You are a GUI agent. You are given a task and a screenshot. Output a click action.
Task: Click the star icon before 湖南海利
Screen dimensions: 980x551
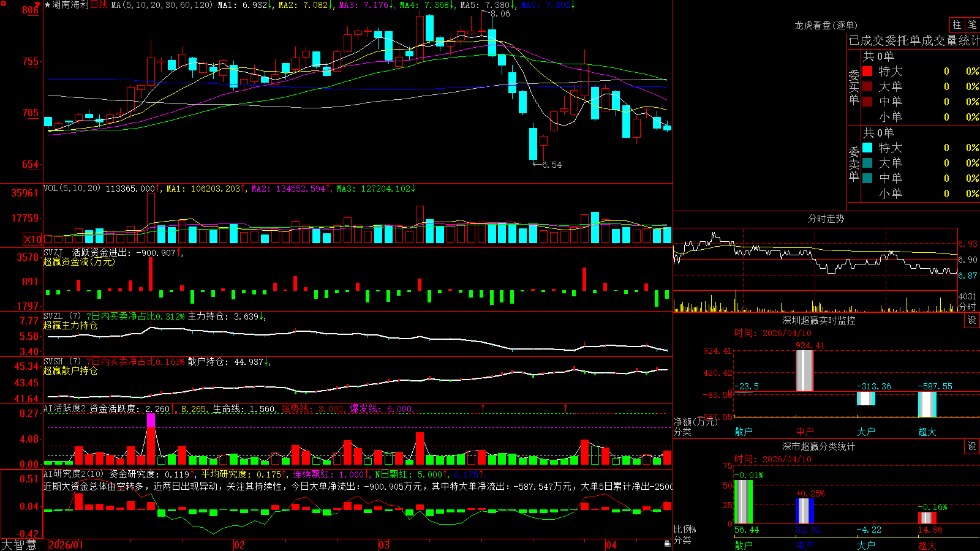click(x=48, y=5)
